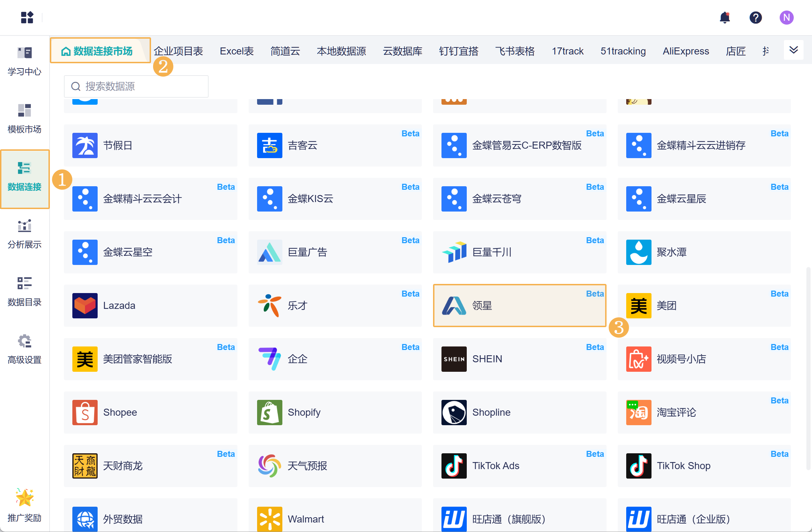Screen dimensions: 812x532
Task: Go to 分析展示 in the sidebar
Action: [25, 234]
